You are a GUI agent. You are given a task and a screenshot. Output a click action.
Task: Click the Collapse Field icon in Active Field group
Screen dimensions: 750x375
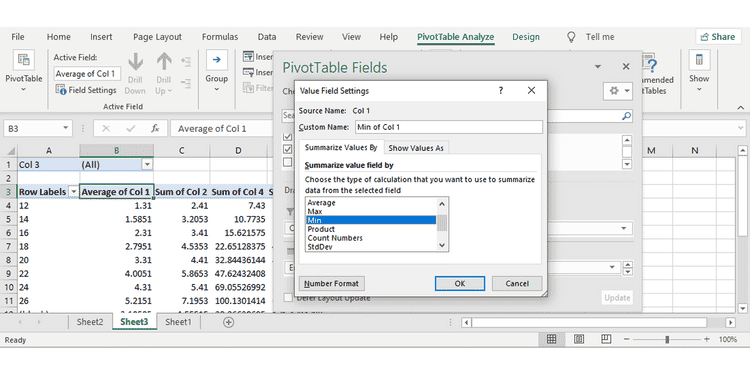point(186,83)
